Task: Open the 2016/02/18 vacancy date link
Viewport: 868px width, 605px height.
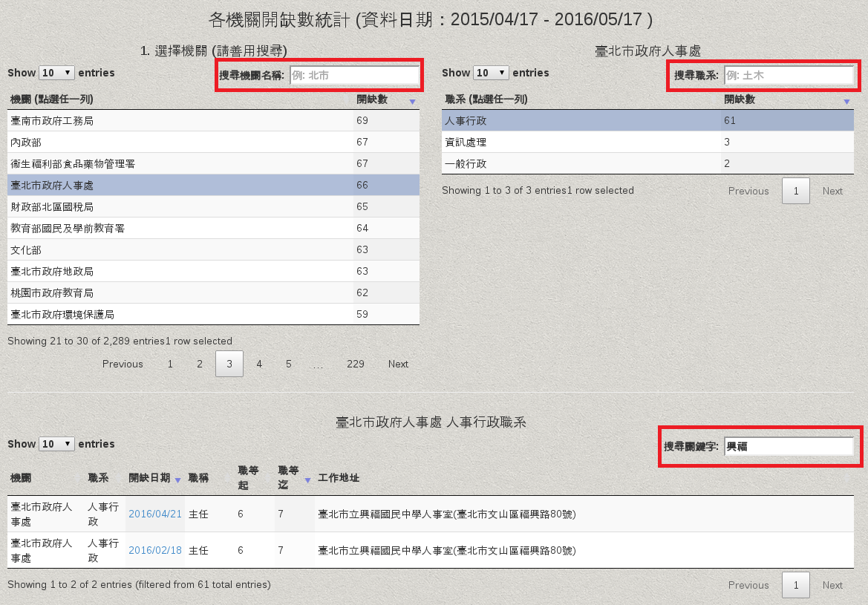Action: (x=154, y=550)
